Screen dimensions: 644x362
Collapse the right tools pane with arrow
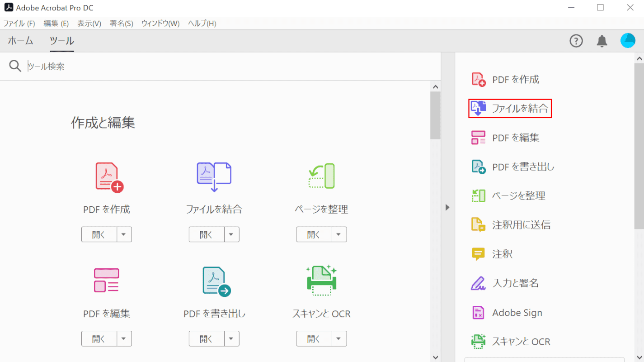(447, 207)
